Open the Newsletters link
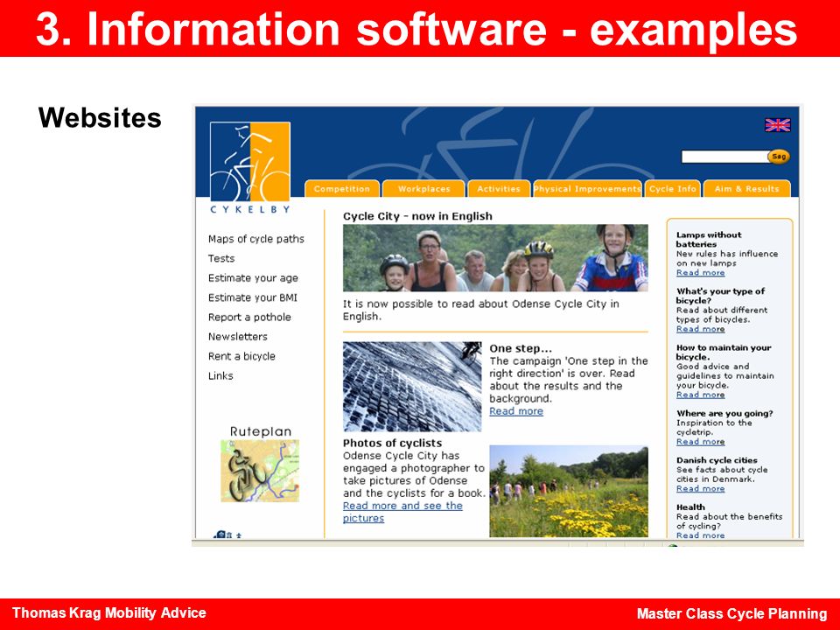The width and height of the screenshot is (840, 630). [x=238, y=336]
